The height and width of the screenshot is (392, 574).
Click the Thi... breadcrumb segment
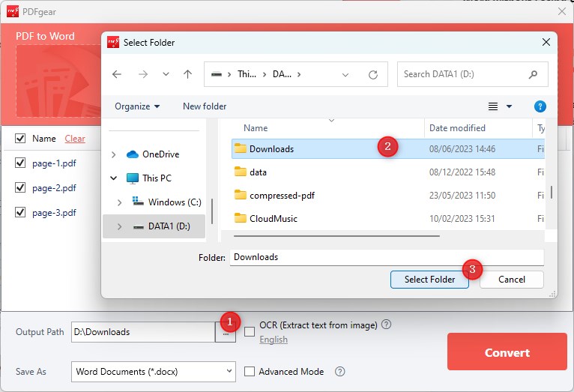click(x=247, y=74)
